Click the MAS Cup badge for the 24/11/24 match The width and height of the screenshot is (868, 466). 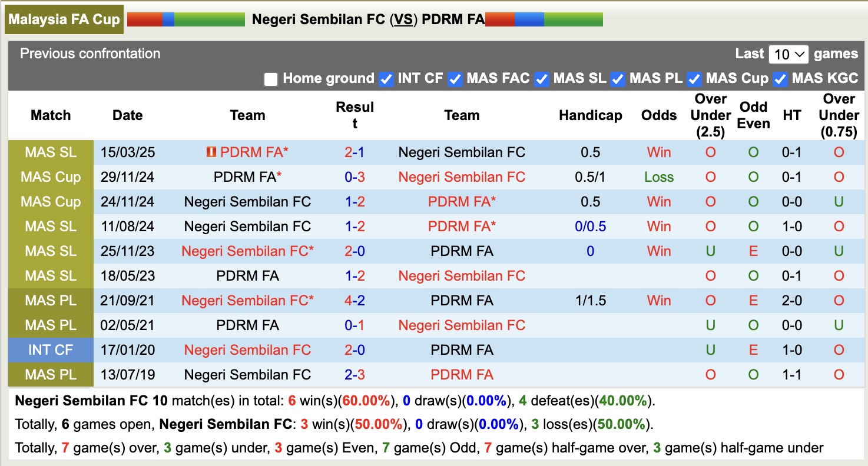(x=51, y=201)
